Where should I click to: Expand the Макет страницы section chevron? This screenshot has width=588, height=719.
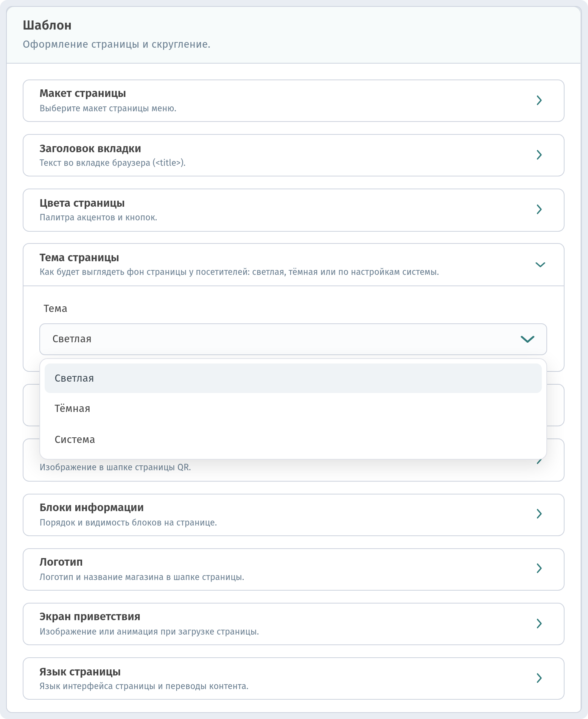[x=539, y=100]
